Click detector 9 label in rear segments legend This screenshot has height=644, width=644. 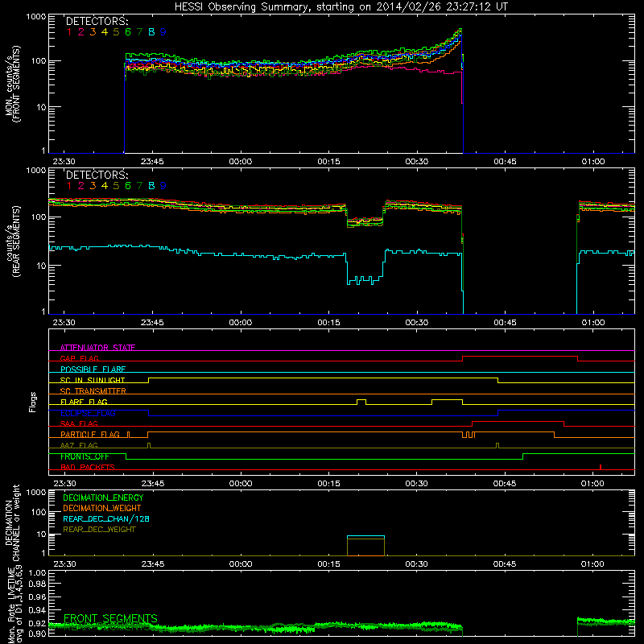click(163, 186)
